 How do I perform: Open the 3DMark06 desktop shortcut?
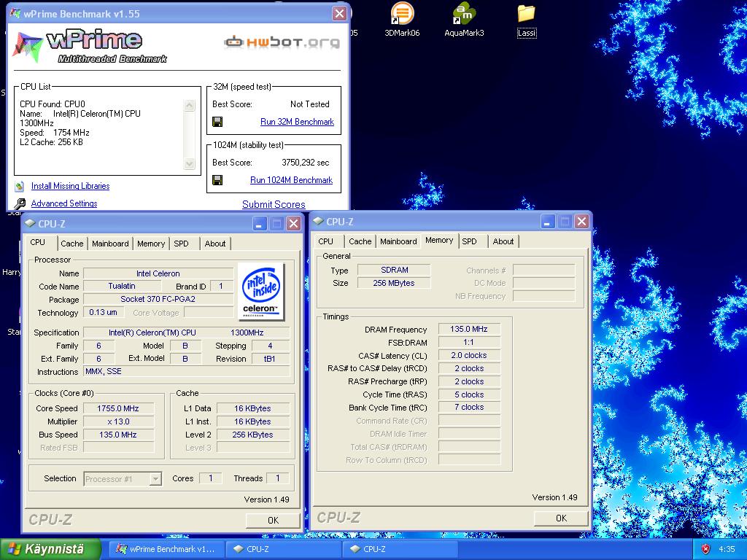coord(402,20)
